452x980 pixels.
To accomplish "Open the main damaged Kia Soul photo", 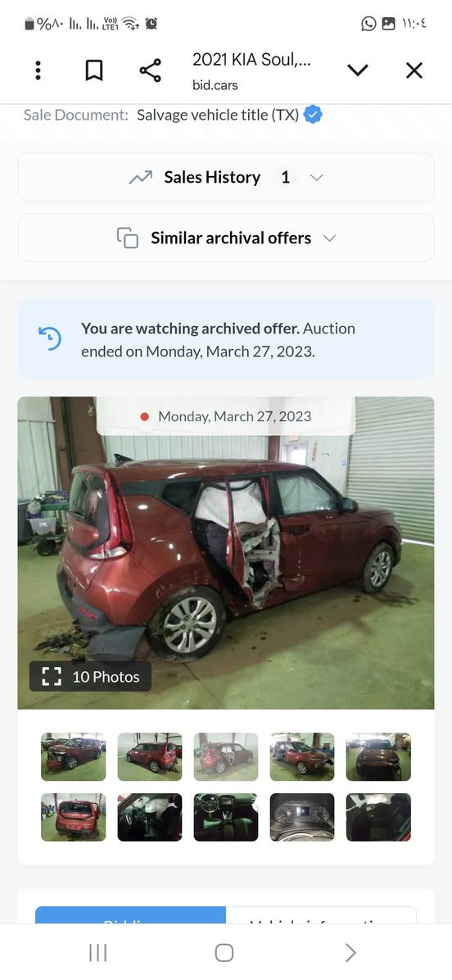I will coord(226,553).
